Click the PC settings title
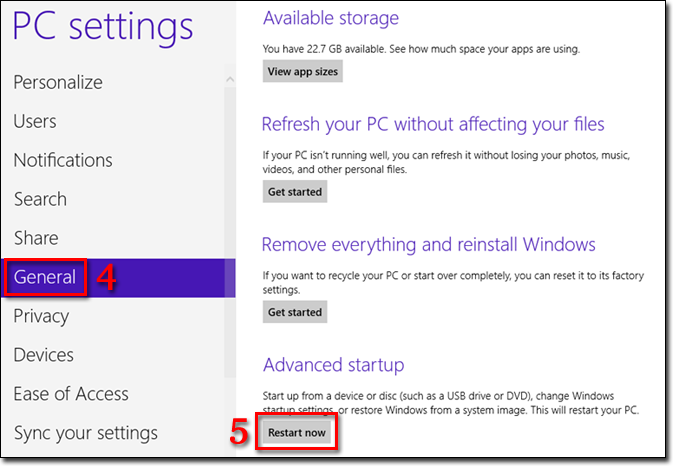Viewport: 676px width, 468px height. point(103,26)
